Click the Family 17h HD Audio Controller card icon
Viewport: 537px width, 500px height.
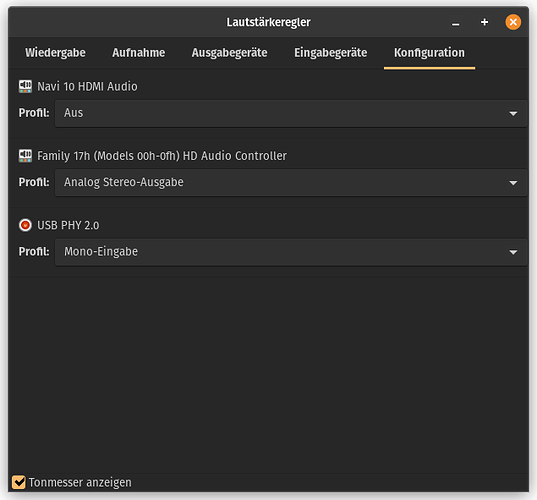point(25,156)
